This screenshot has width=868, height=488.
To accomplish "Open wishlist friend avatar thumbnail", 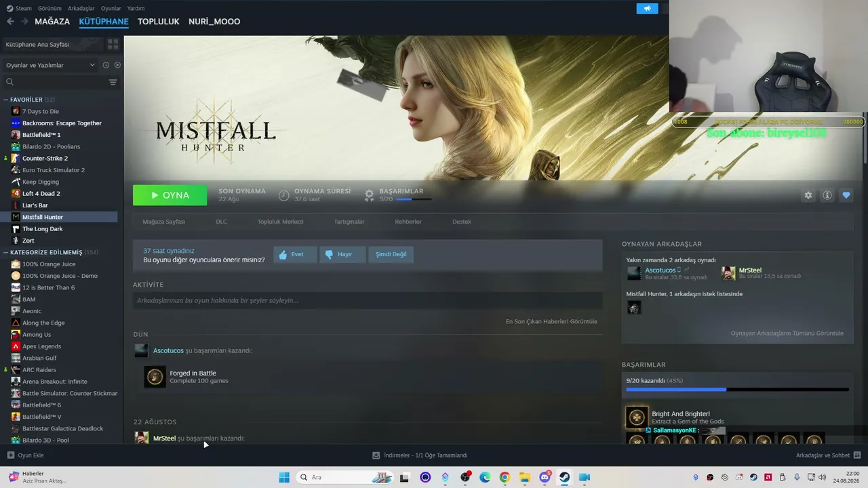I will 634,308.
